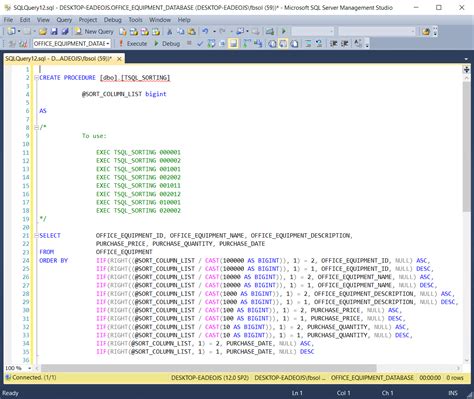Screen dimensions: 474x399
Task: Open the Query Options icon
Action: [x=222, y=44]
